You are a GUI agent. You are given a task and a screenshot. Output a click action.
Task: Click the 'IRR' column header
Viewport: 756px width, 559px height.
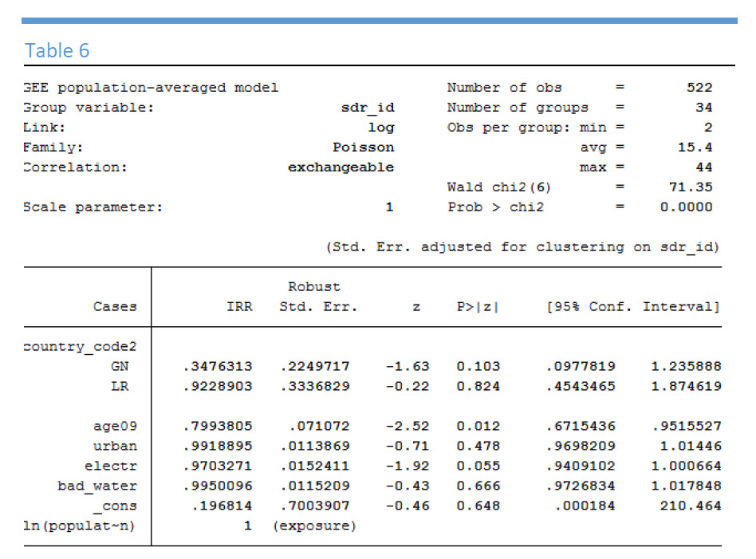point(239,307)
